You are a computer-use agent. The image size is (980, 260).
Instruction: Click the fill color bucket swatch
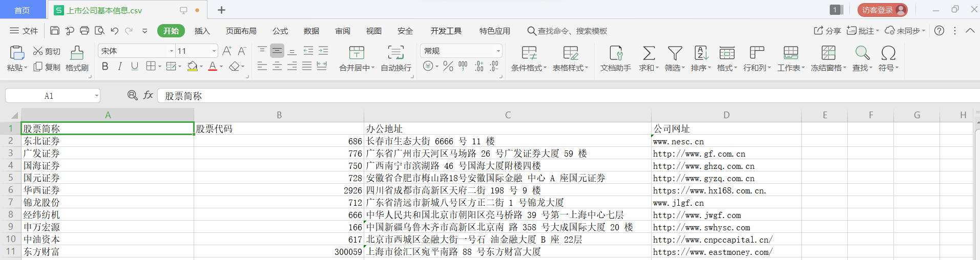(193, 66)
